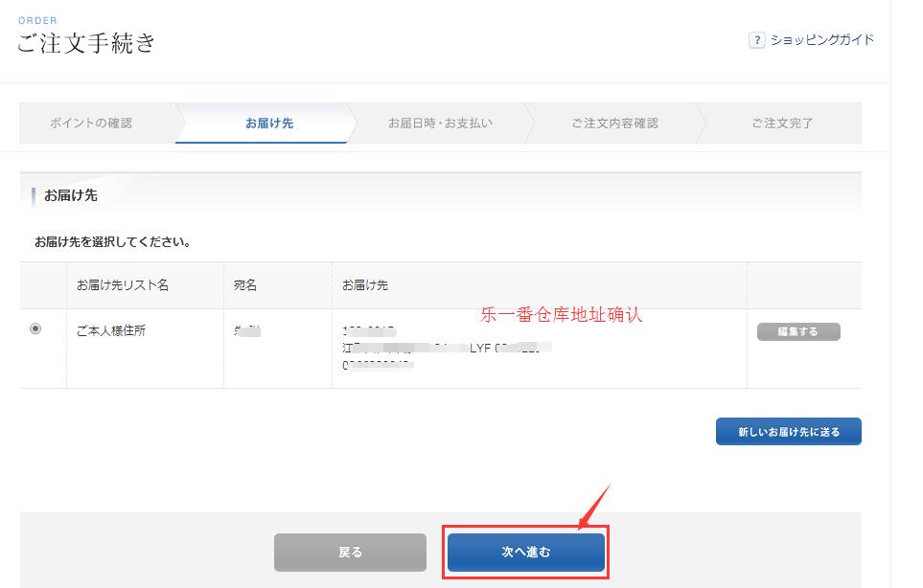The height and width of the screenshot is (588, 923).
Task: Switch to the ご注文内容確認 step
Action: coord(614,124)
